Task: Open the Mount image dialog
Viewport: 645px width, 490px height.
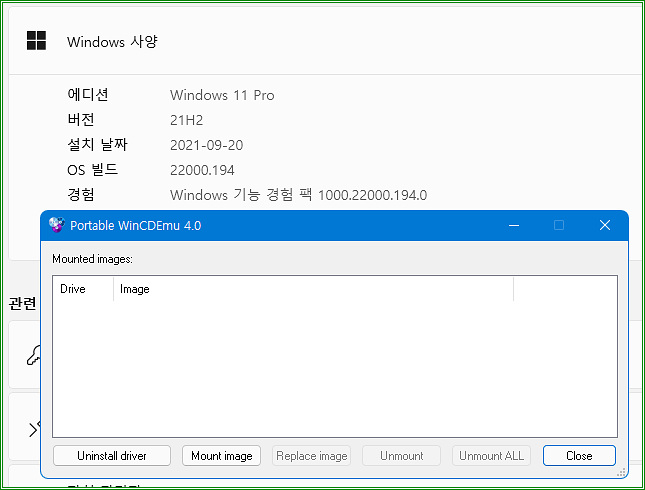Action: click(221, 455)
